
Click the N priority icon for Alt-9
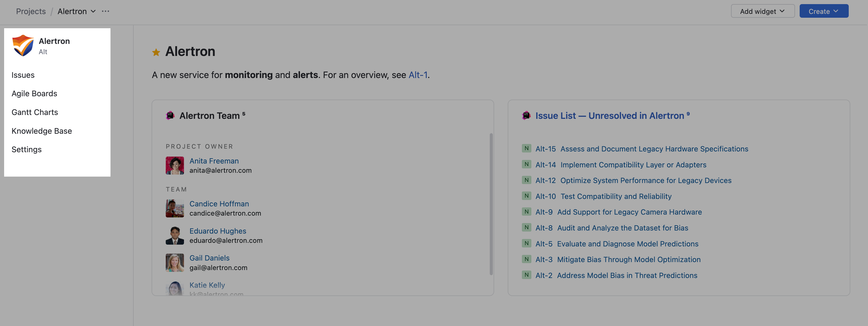point(527,212)
